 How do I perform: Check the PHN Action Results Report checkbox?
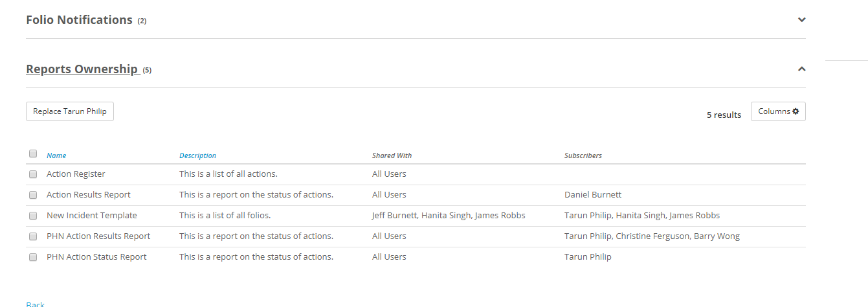click(33, 236)
